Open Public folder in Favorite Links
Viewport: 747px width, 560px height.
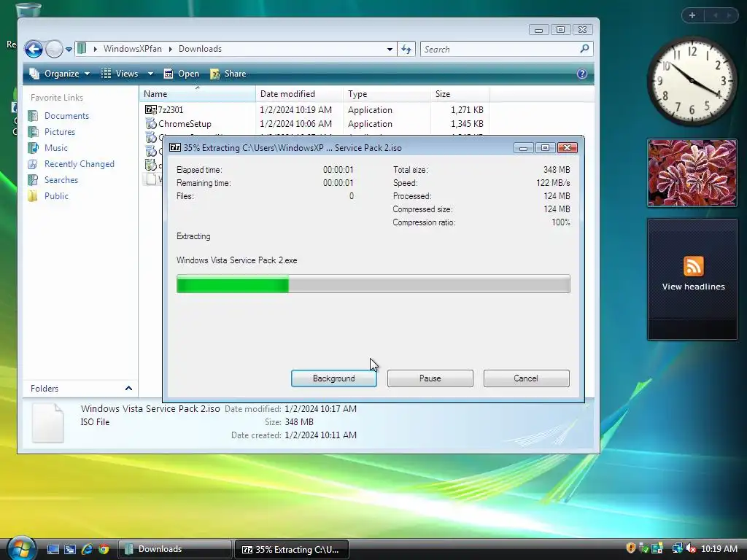point(56,196)
